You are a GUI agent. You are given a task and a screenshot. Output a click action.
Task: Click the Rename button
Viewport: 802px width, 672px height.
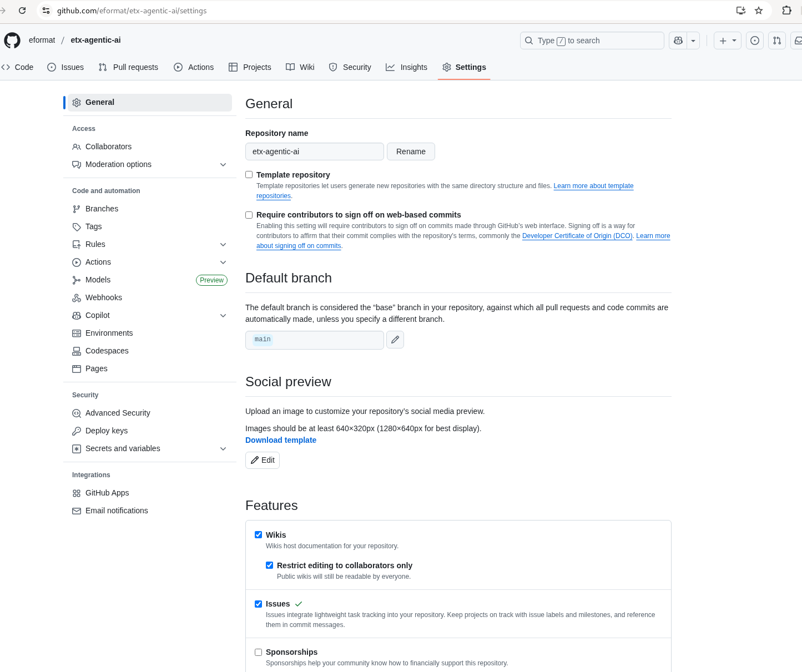click(411, 151)
